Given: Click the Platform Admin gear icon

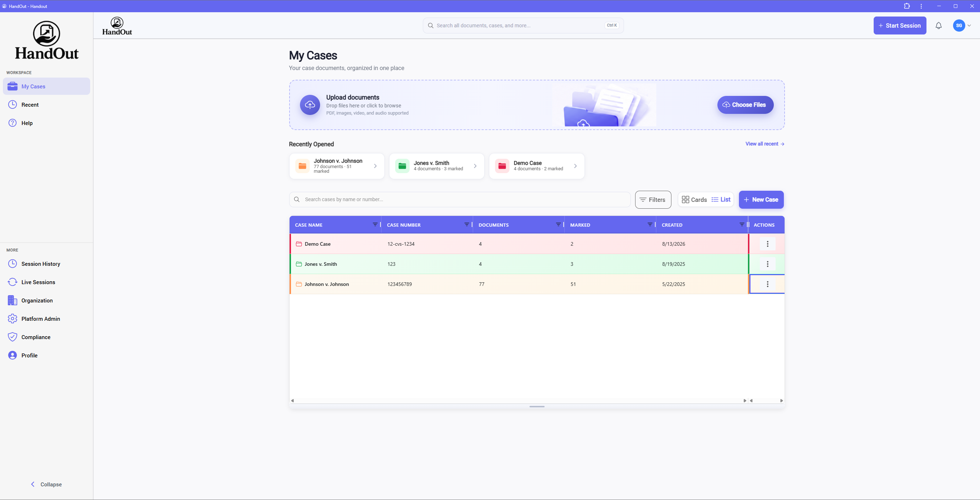Looking at the screenshot, I should (x=13, y=319).
